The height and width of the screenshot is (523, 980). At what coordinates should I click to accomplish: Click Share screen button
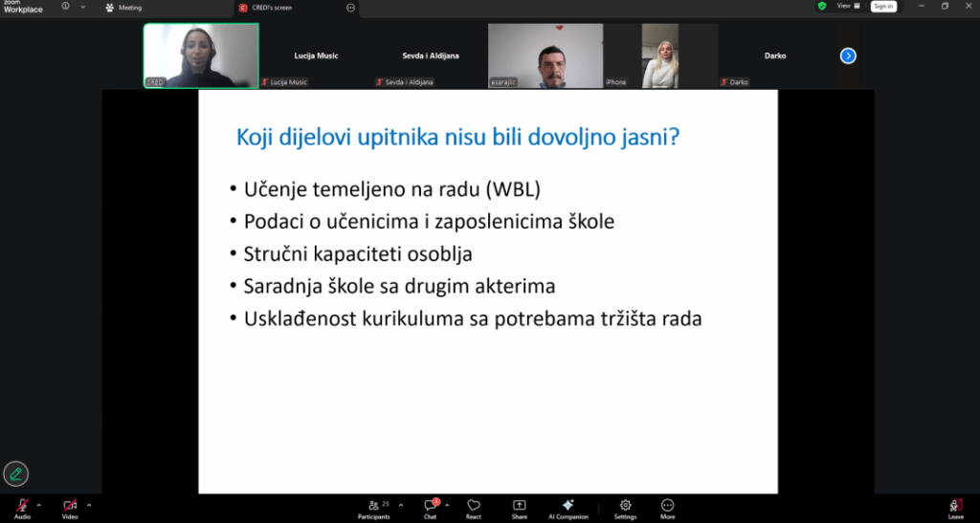520,509
